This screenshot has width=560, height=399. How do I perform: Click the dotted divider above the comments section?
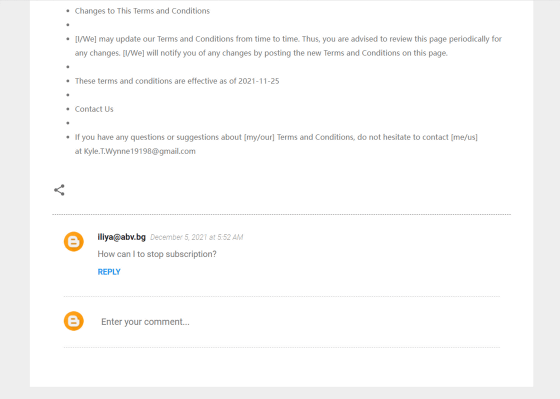pyautogui.click(x=281, y=214)
